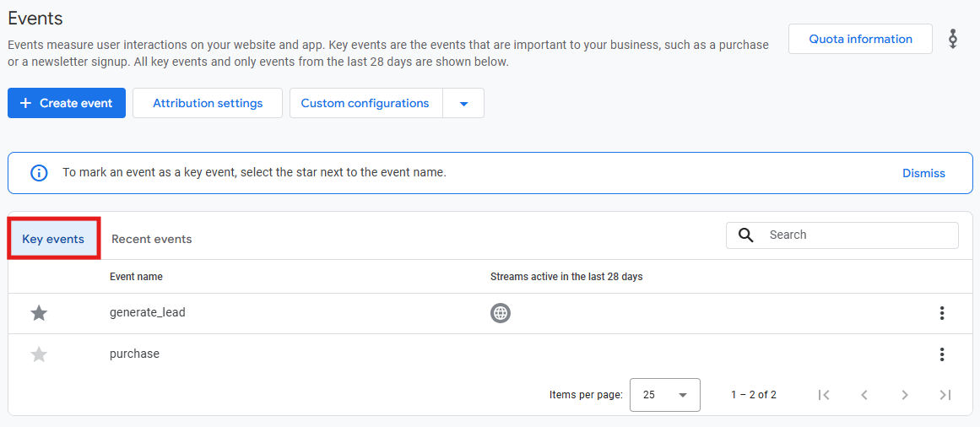This screenshot has height=427, width=980.
Task: Click the Create event button
Action: 67,103
